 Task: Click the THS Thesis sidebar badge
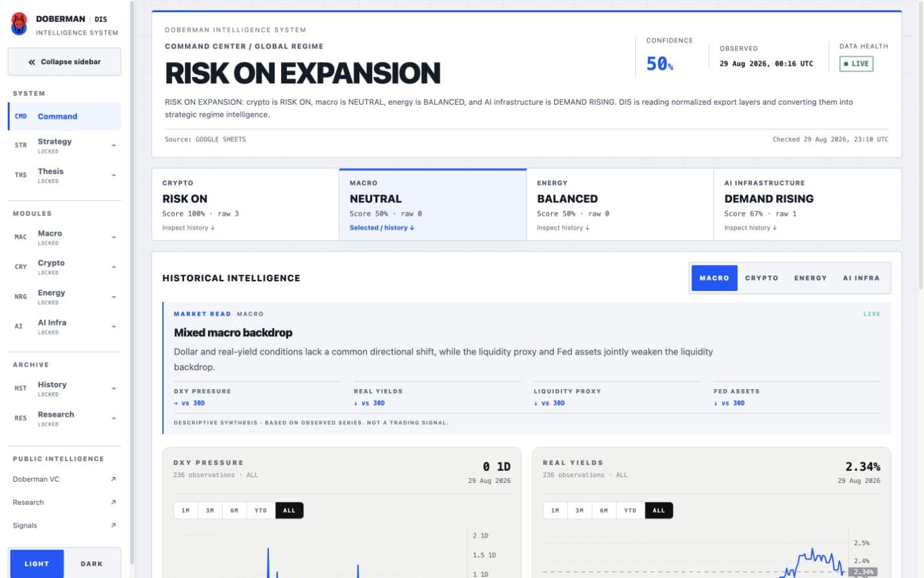coord(21,175)
